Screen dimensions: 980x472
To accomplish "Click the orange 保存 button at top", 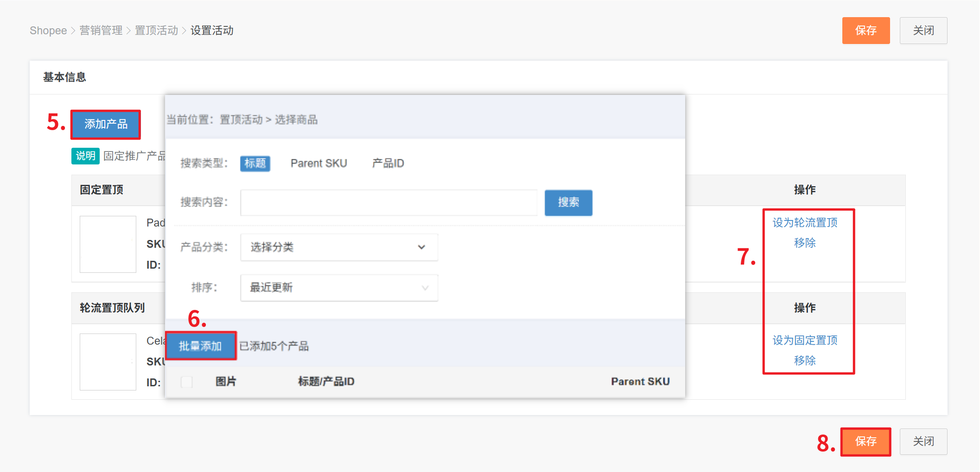I will point(865,31).
